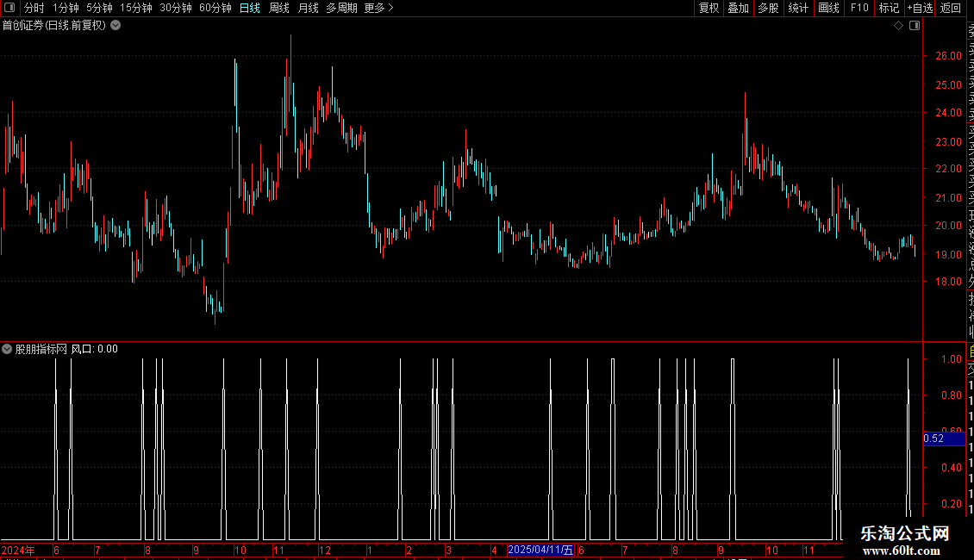Open the 多股 multi-stock view

768,8
